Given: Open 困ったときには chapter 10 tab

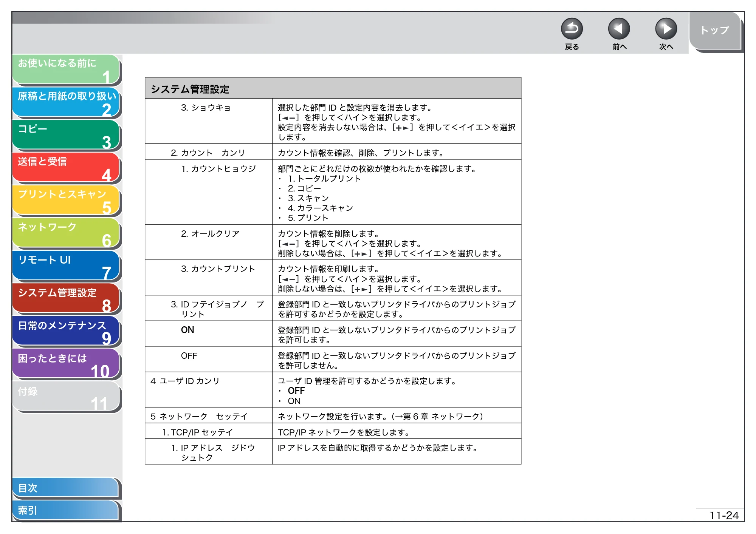Looking at the screenshot, I should click(66, 364).
